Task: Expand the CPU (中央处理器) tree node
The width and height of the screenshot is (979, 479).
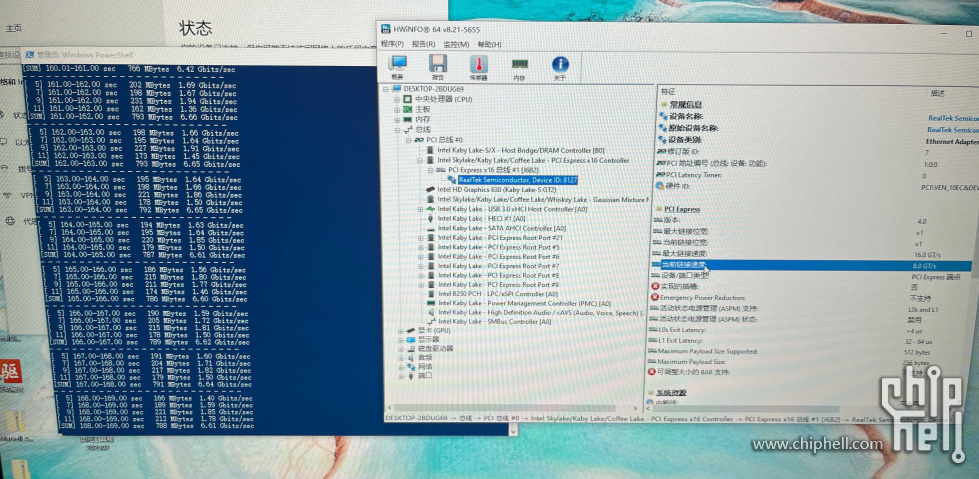Action: [397, 99]
